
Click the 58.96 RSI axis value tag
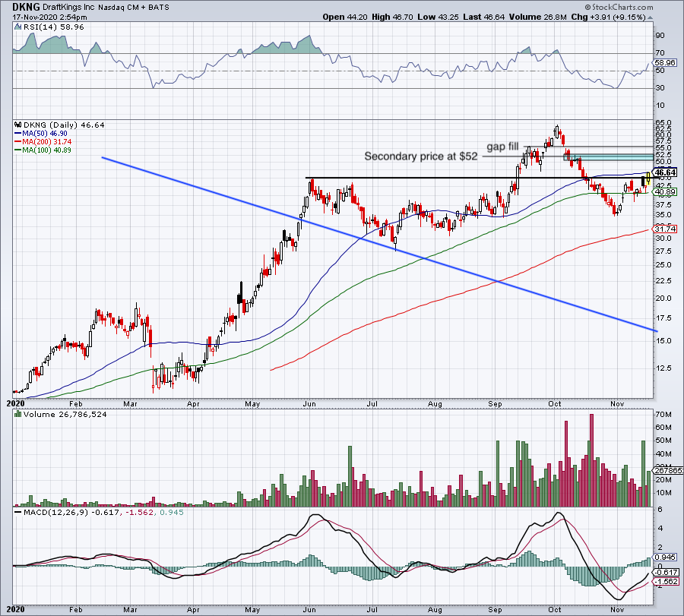[665, 62]
